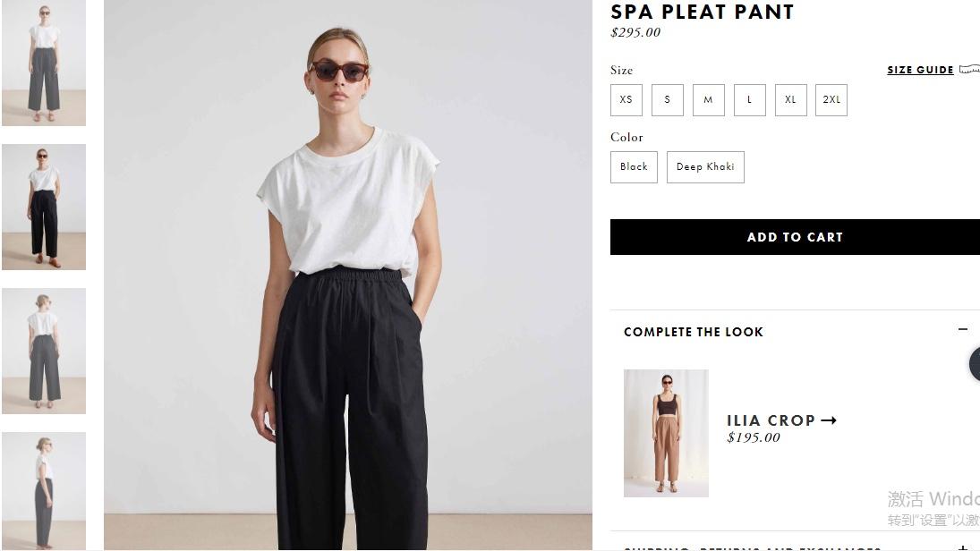This screenshot has width=980, height=551.
Task: Select size M
Action: (708, 100)
